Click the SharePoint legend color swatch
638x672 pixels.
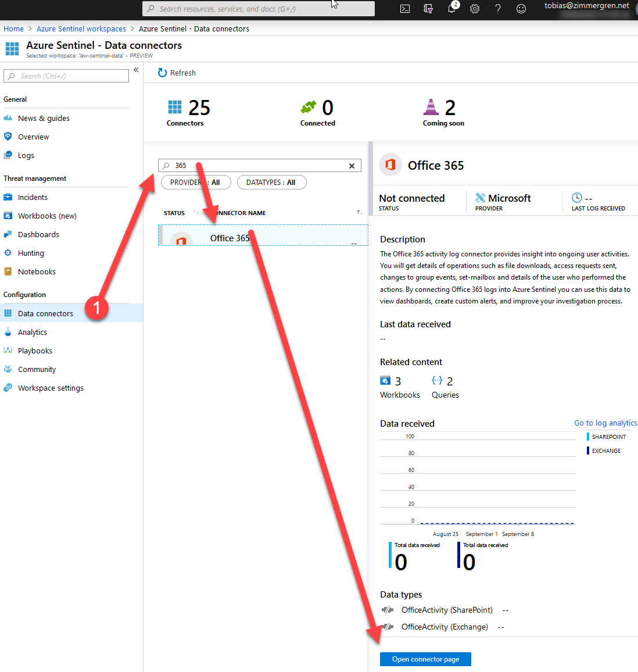tap(588, 437)
